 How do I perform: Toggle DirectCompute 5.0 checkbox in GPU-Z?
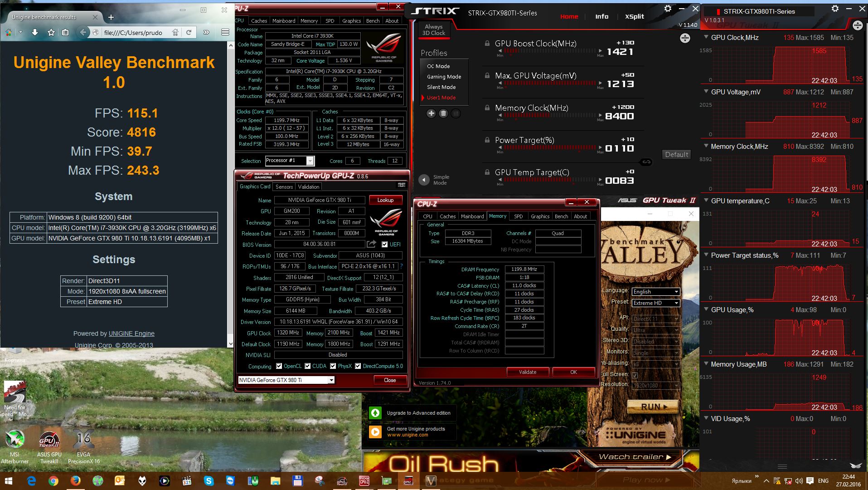click(x=358, y=366)
